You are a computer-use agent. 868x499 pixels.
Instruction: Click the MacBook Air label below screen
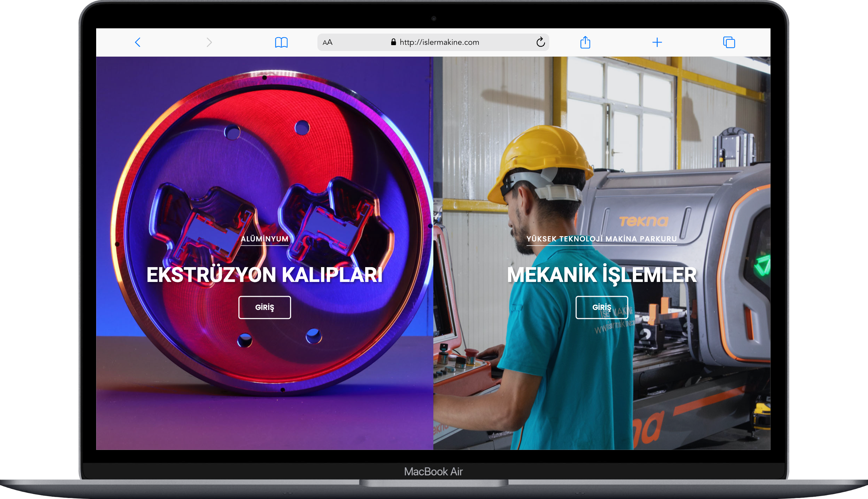[433, 472]
